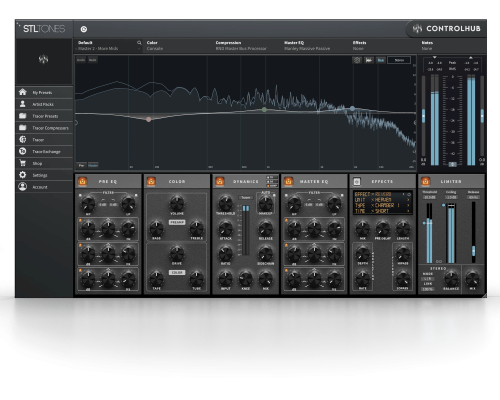Open Trace Exchange in the sidebar
500x400 pixels.
click(x=44, y=152)
